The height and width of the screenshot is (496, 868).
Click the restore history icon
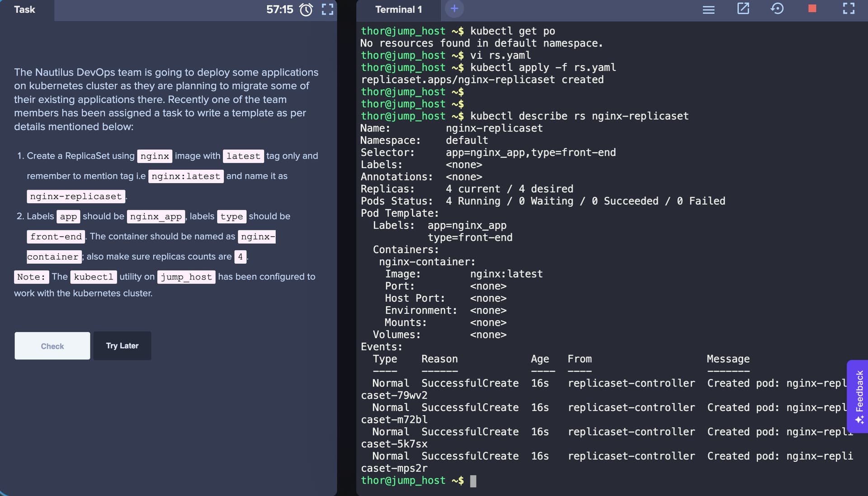[777, 9]
